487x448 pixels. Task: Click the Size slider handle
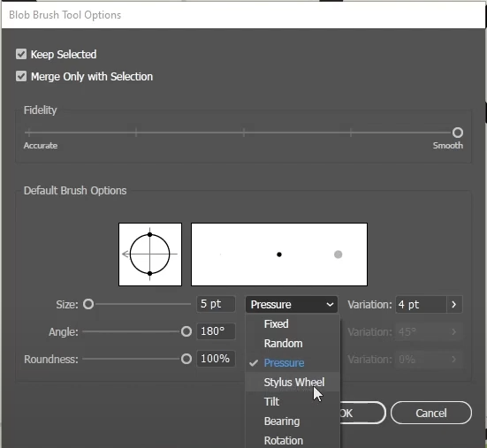(88, 304)
